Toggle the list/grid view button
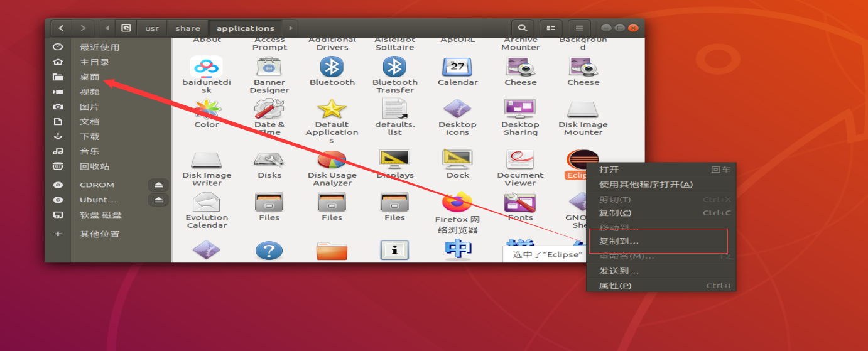The width and height of the screenshot is (868, 351). pyautogui.click(x=551, y=28)
